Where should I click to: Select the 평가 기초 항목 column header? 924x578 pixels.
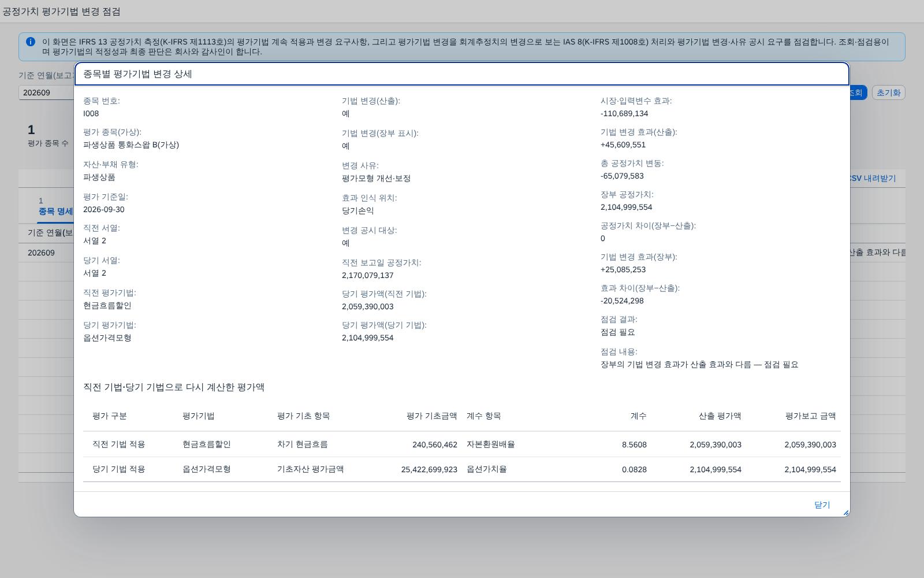click(304, 416)
